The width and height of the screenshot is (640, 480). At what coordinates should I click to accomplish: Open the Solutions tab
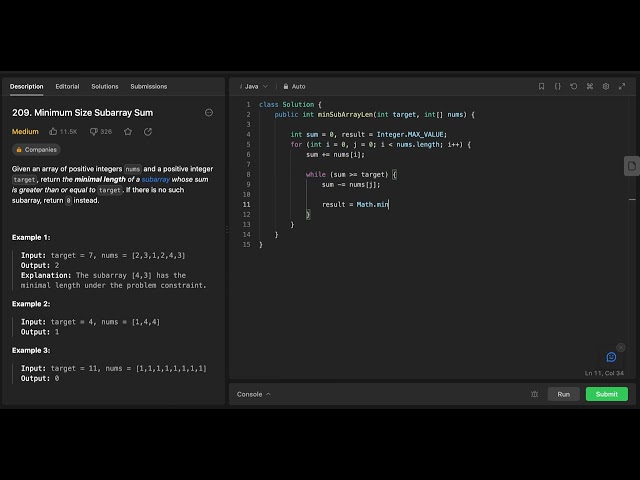point(105,87)
